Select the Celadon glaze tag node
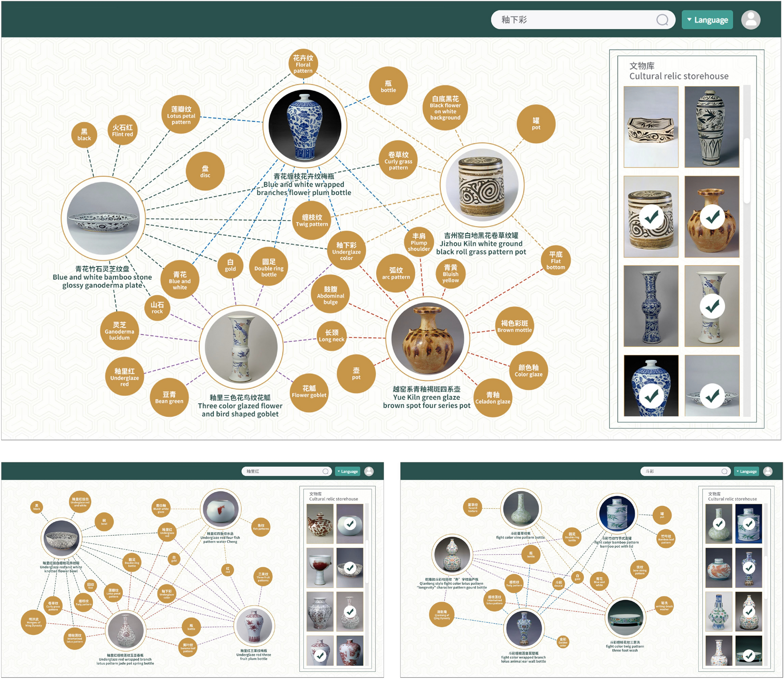Image resolution: width=784 pixels, height=679 pixels. click(x=492, y=398)
